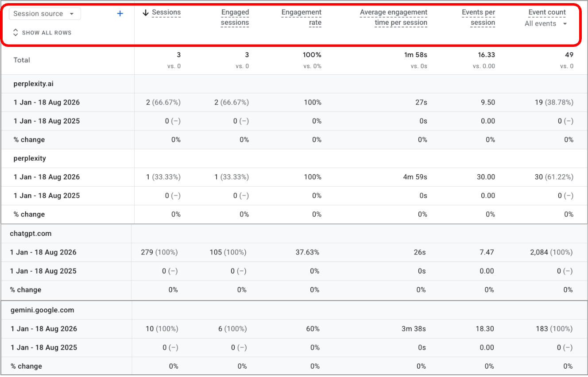This screenshot has height=377, width=588.
Task: Sort by Engaged sessions column header
Action: pos(235,17)
